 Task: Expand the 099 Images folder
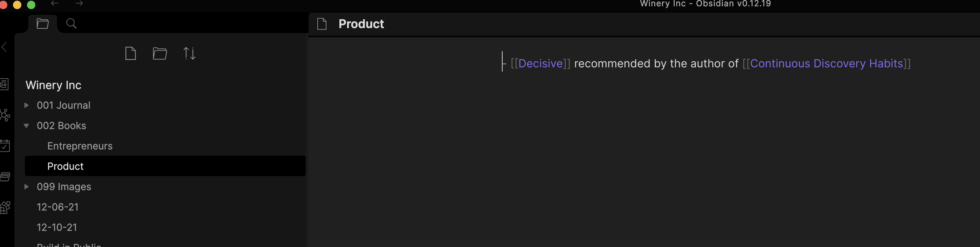pyautogui.click(x=27, y=187)
